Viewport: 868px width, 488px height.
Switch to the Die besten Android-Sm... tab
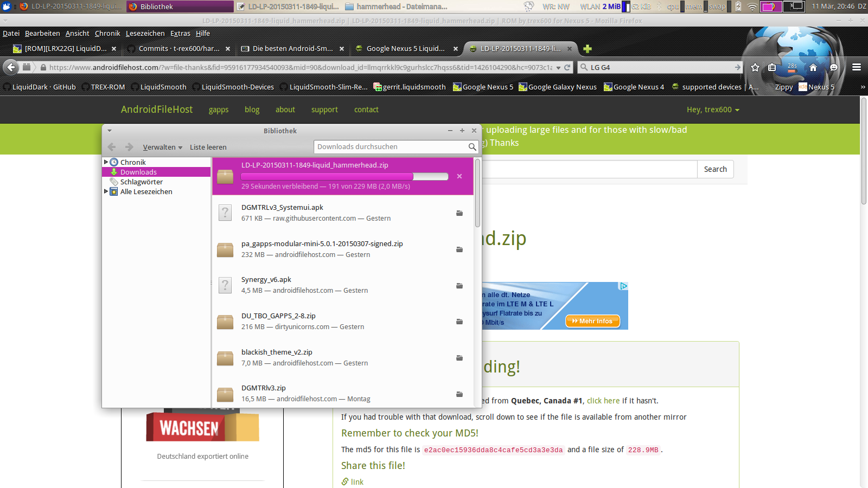tap(292, 49)
